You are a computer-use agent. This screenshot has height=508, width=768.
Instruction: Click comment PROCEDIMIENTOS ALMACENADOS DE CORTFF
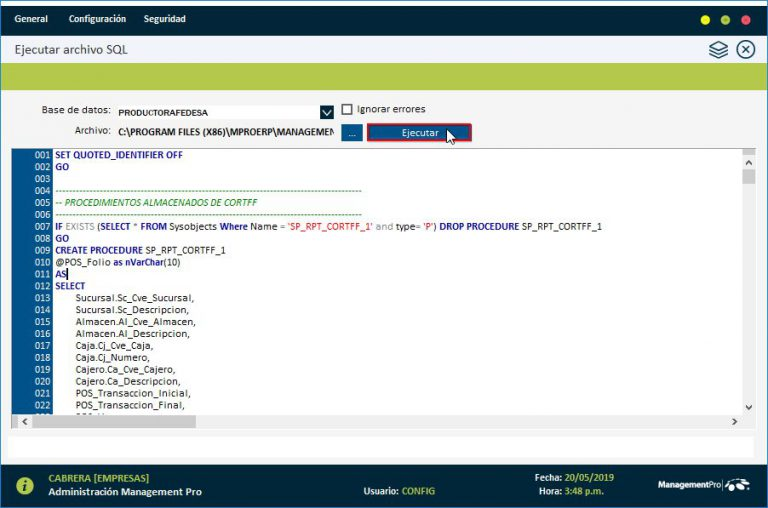156,202
